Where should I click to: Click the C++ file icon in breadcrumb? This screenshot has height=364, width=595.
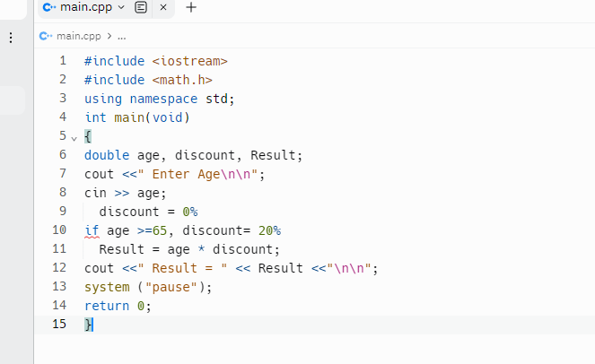(46, 36)
